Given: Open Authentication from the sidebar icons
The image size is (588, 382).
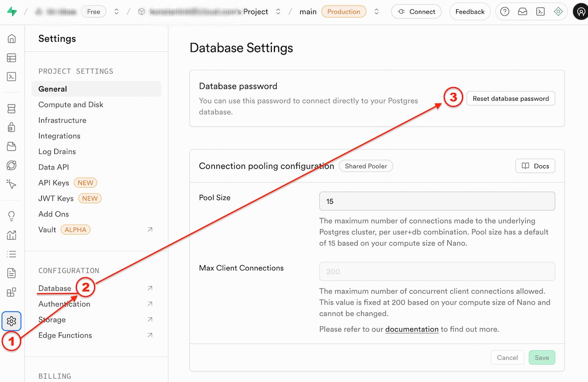Looking at the screenshot, I should point(11,126).
